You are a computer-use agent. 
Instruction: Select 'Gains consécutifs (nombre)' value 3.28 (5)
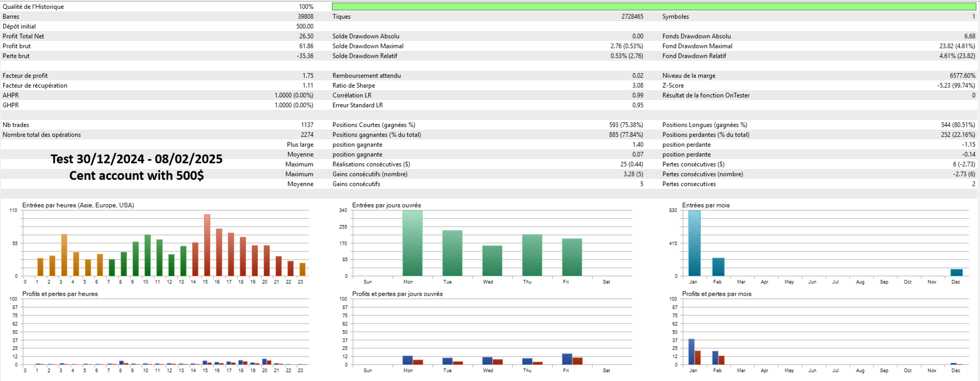coord(633,174)
